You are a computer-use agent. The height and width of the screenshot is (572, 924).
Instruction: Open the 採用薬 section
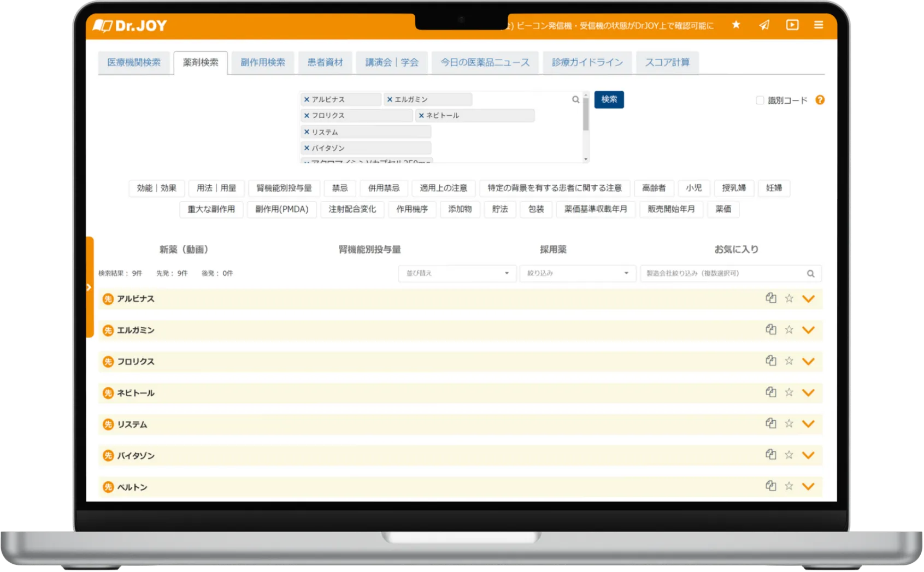[x=553, y=250]
